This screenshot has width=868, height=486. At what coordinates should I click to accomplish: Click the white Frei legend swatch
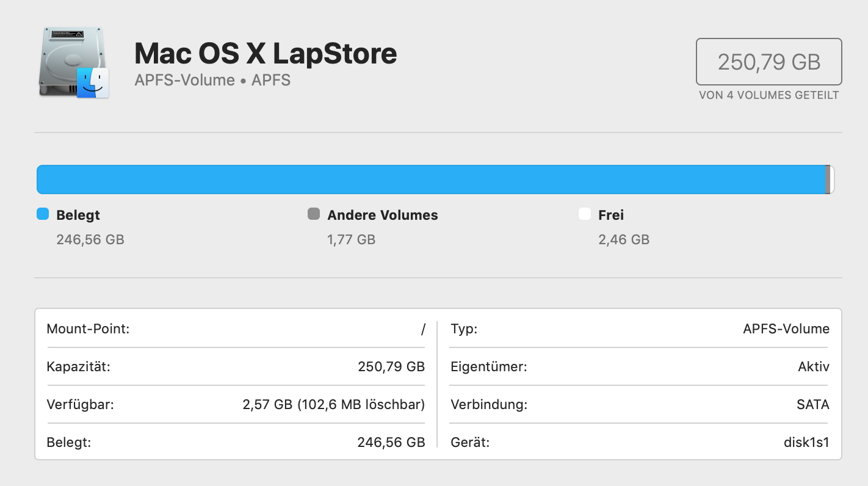click(x=585, y=214)
